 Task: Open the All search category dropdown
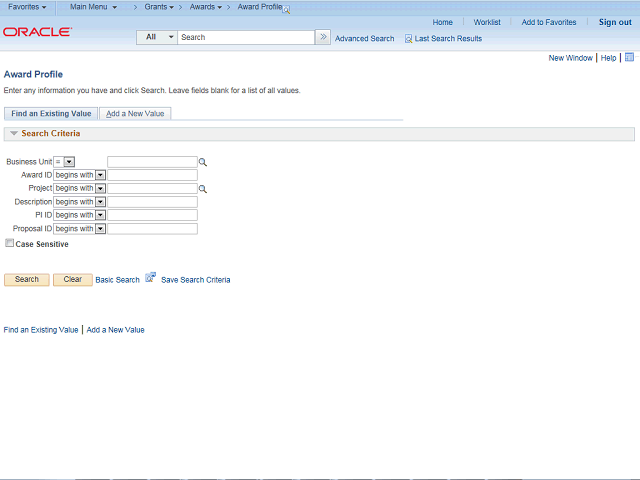(157, 37)
